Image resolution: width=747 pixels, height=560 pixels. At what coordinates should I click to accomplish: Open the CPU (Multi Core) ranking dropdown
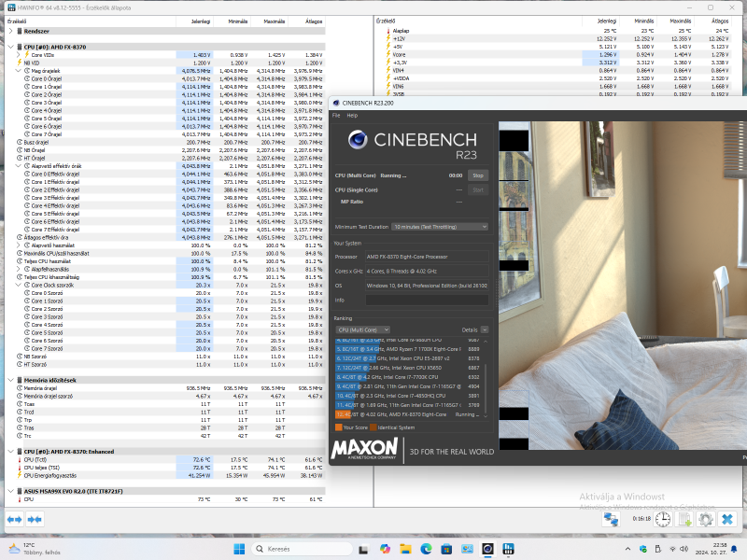tap(362, 329)
